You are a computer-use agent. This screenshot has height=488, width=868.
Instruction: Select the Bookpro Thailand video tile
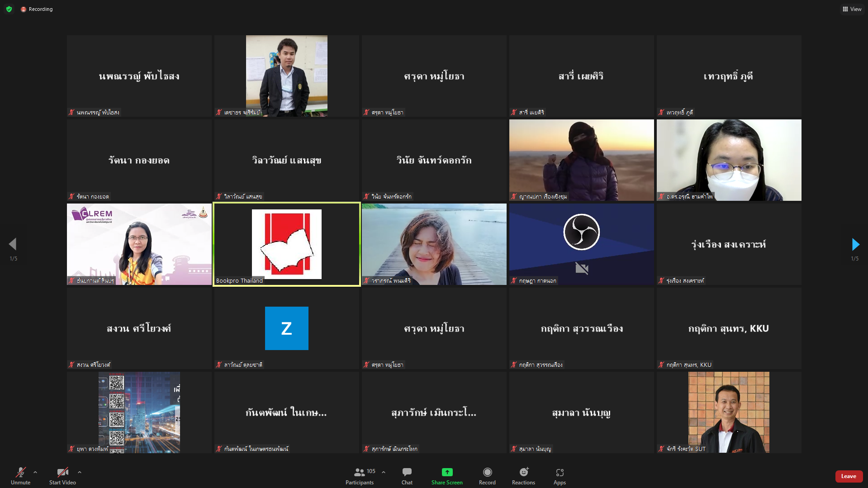tap(287, 244)
